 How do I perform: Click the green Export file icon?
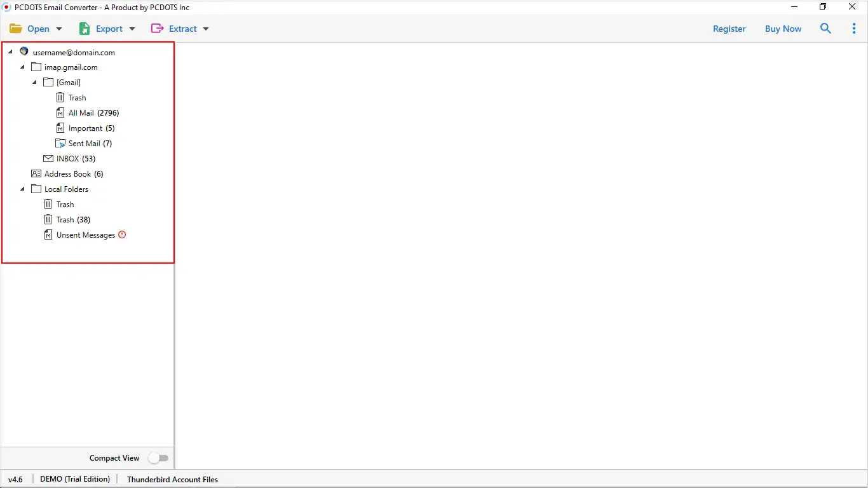(85, 29)
